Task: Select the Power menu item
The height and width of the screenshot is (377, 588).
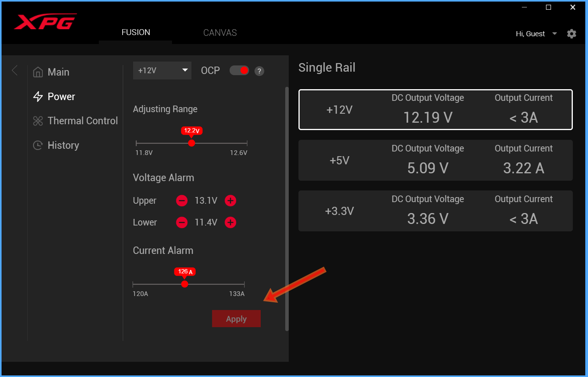Action: tap(61, 97)
